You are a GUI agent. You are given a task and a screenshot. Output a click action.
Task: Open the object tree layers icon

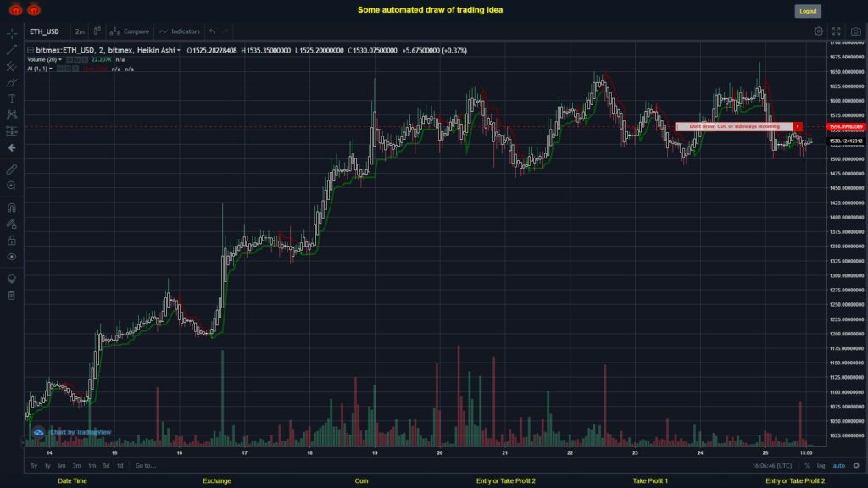click(12, 279)
